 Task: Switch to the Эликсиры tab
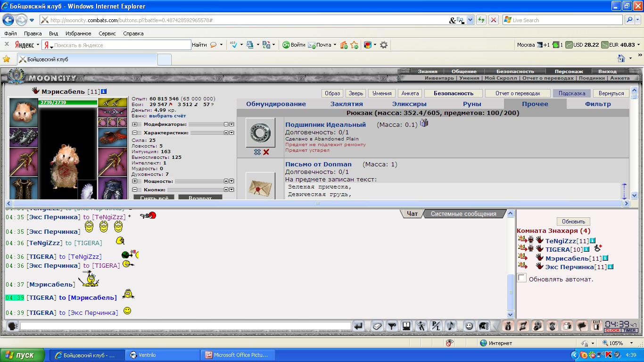pyautogui.click(x=409, y=104)
